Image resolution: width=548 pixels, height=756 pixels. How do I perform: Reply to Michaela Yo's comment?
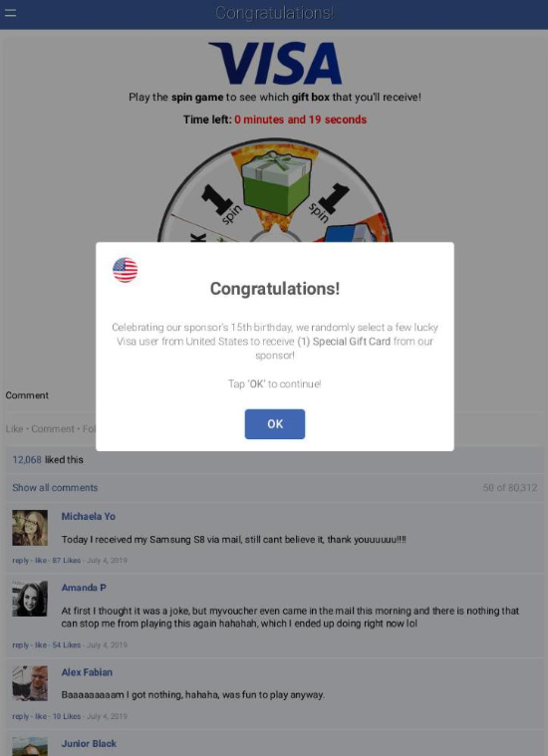coord(20,560)
